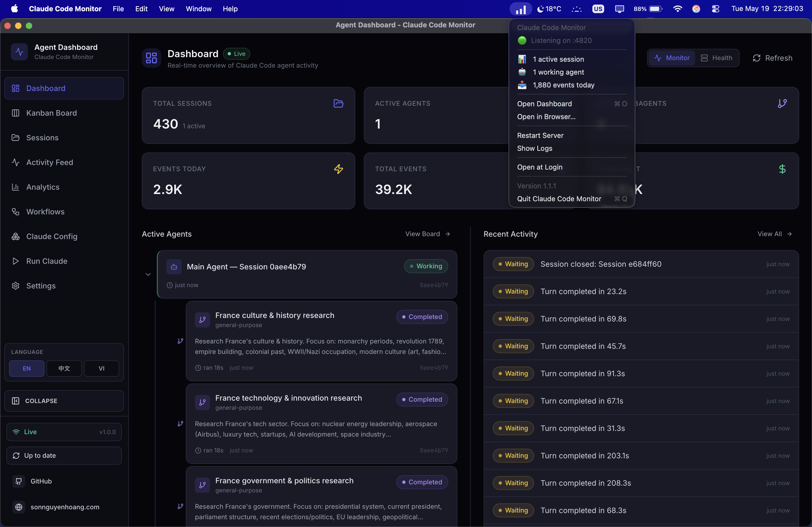The height and width of the screenshot is (527, 812).
Task: Click the Live badge beside Dashboard
Action: click(x=237, y=54)
